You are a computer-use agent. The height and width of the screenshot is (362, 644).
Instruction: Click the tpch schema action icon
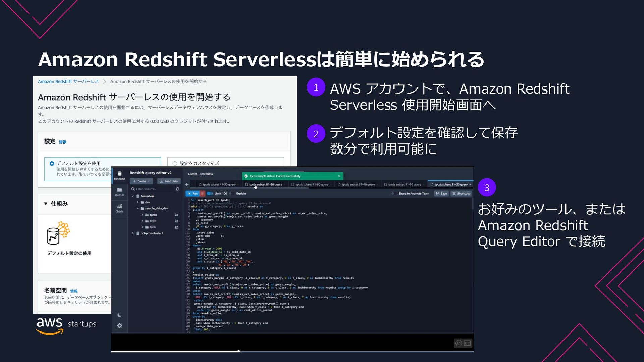click(x=176, y=227)
